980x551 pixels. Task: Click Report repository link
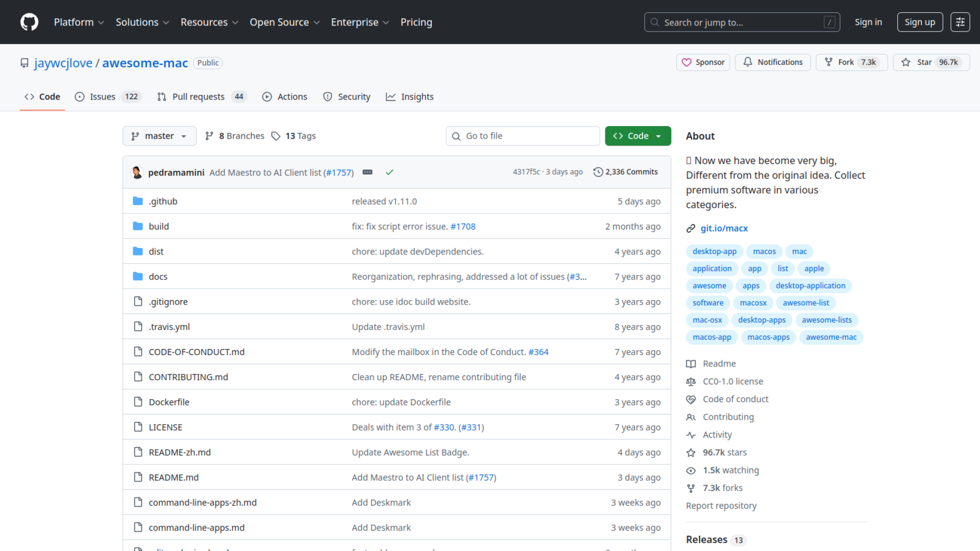point(721,506)
